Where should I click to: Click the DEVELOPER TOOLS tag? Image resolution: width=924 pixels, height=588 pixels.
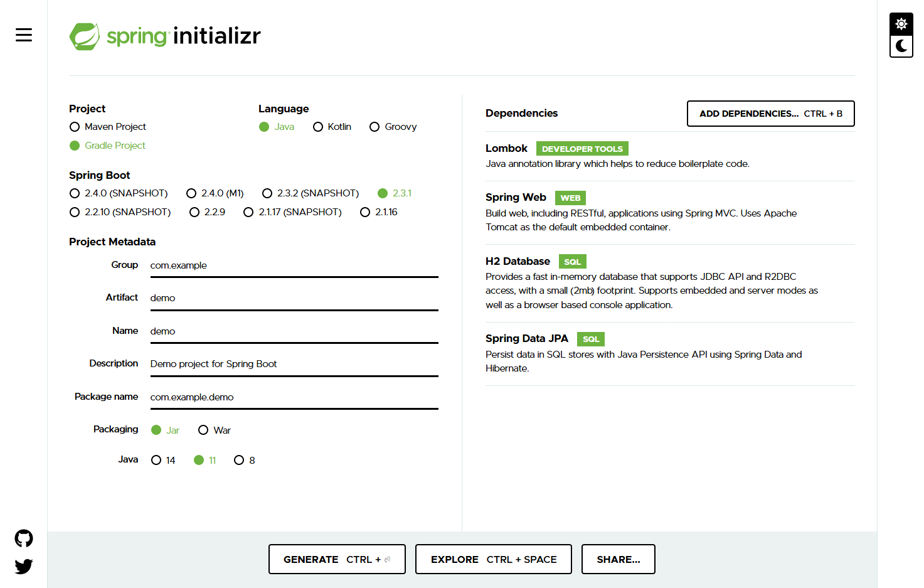coord(582,149)
